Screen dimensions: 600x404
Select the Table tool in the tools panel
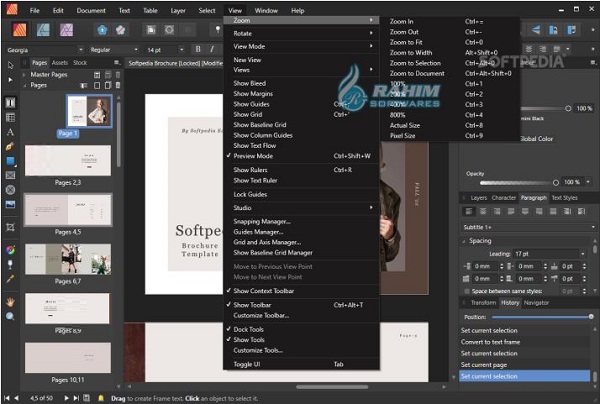pos(10,117)
